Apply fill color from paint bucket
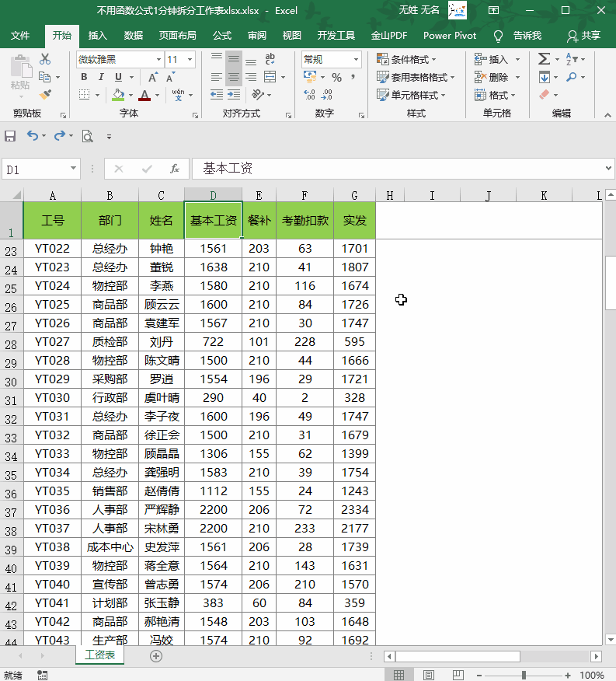The image size is (616, 681). click(118, 95)
